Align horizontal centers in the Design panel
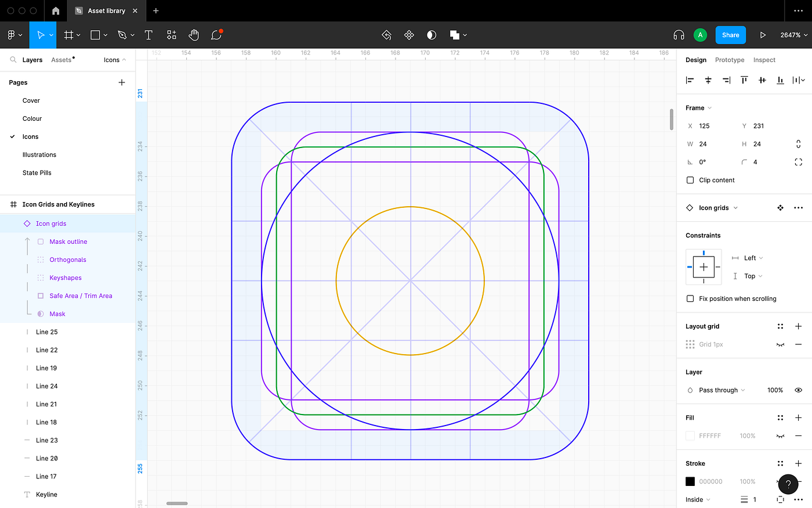This screenshot has width=812, height=508. click(708, 80)
